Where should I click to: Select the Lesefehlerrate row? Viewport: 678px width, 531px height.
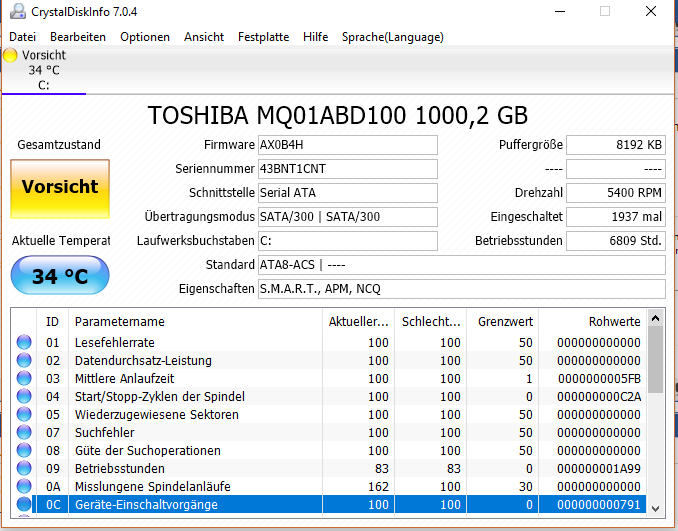coord(329,342)
